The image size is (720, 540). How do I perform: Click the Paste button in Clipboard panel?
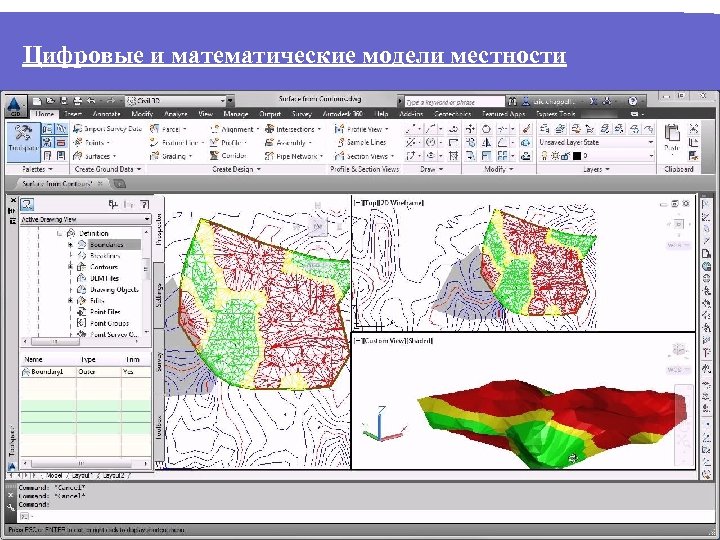click(x=672, y=138)
